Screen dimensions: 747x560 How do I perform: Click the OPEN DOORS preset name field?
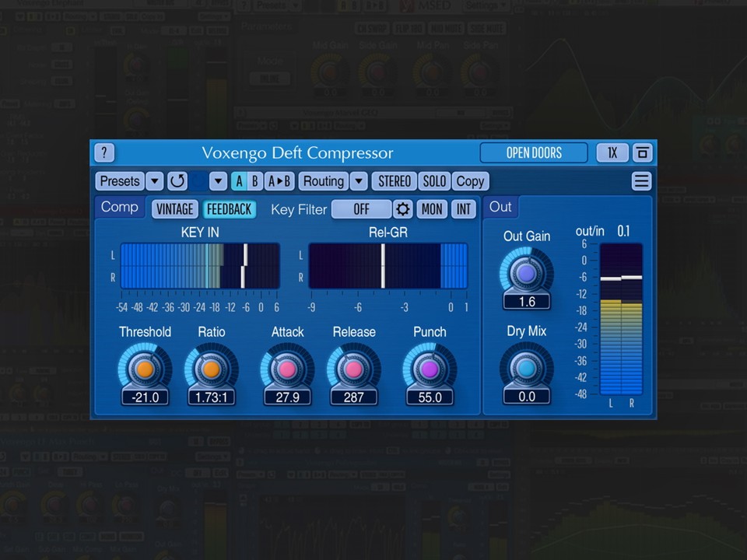pyautogui.click(x=534, y=153)
